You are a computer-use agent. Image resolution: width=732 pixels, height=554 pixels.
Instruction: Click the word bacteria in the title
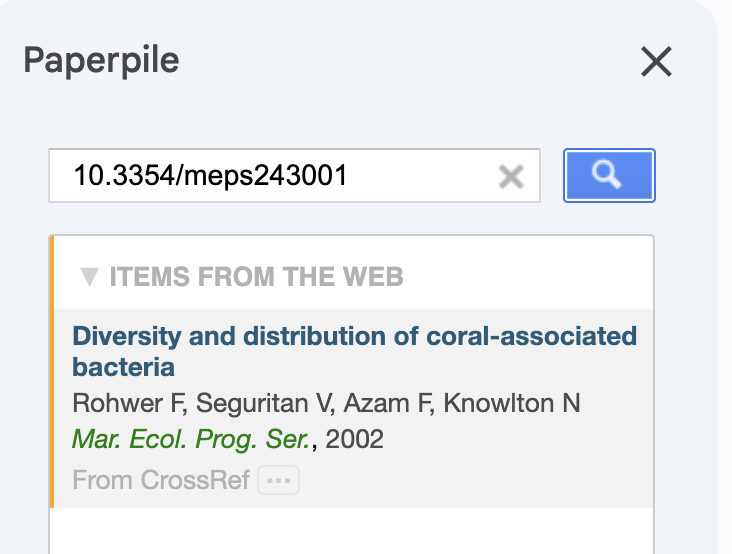[123, 367]
